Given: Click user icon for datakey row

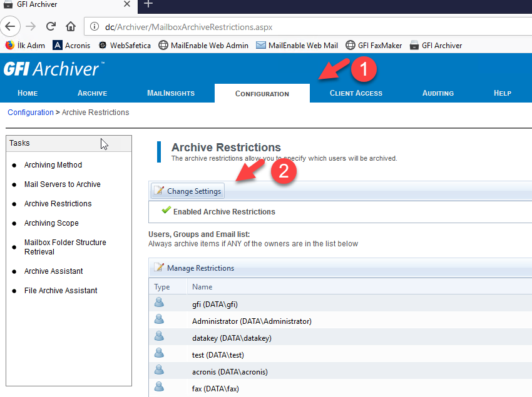Looking at the screenshot, I should (159, 336).
